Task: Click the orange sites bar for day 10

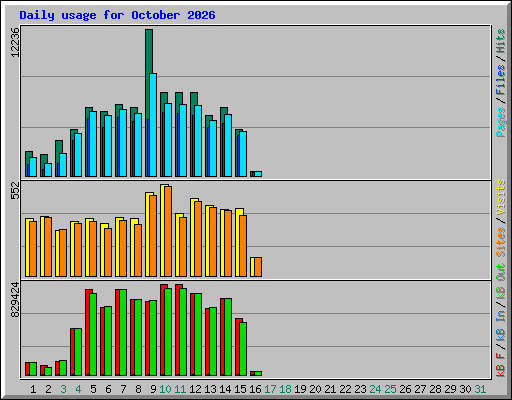Action: click(x=168, y=231)
